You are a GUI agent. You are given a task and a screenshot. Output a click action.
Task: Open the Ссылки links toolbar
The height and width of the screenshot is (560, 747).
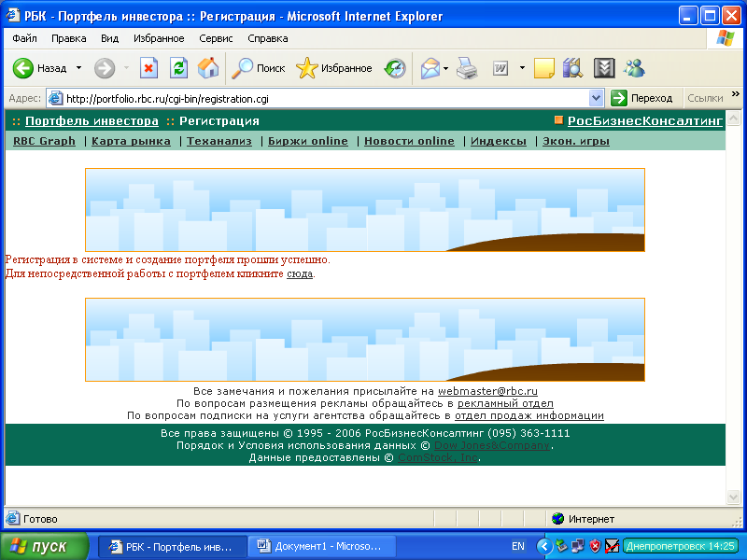pyautogui.click(x=705, y=98)
